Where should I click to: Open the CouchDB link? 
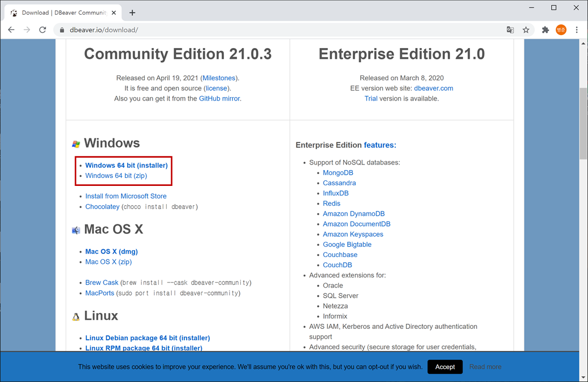338,264
